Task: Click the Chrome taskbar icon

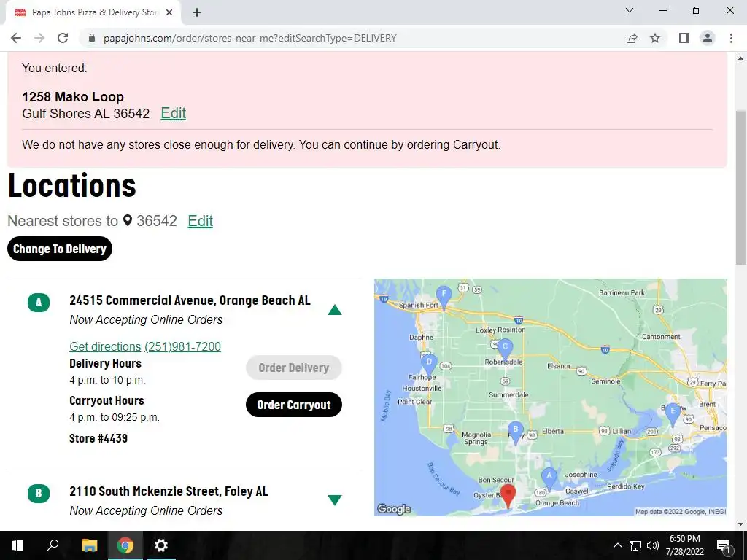Action: point(125,545)
